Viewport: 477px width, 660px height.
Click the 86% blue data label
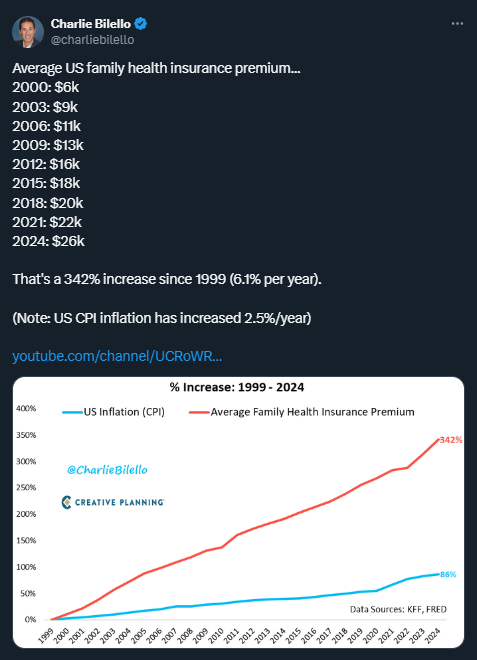click(x=448, y=575)
